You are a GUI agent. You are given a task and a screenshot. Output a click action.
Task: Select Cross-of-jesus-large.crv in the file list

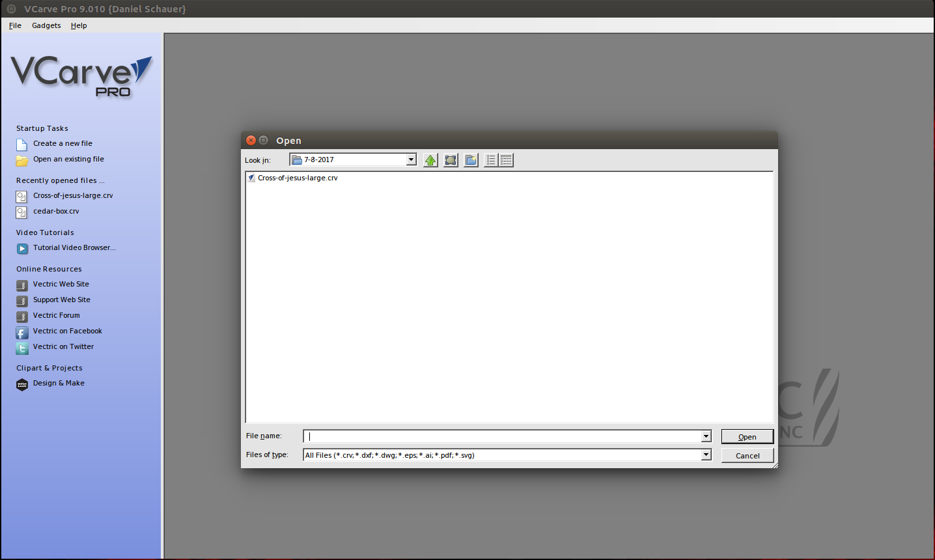pyautogui.click(x=296, y=177)
